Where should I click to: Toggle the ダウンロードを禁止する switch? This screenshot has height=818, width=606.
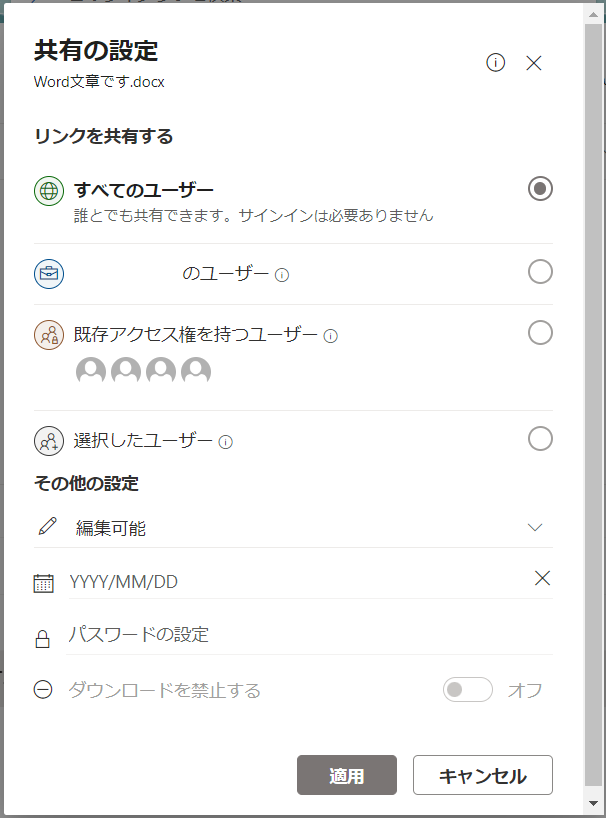pos(468,690)
